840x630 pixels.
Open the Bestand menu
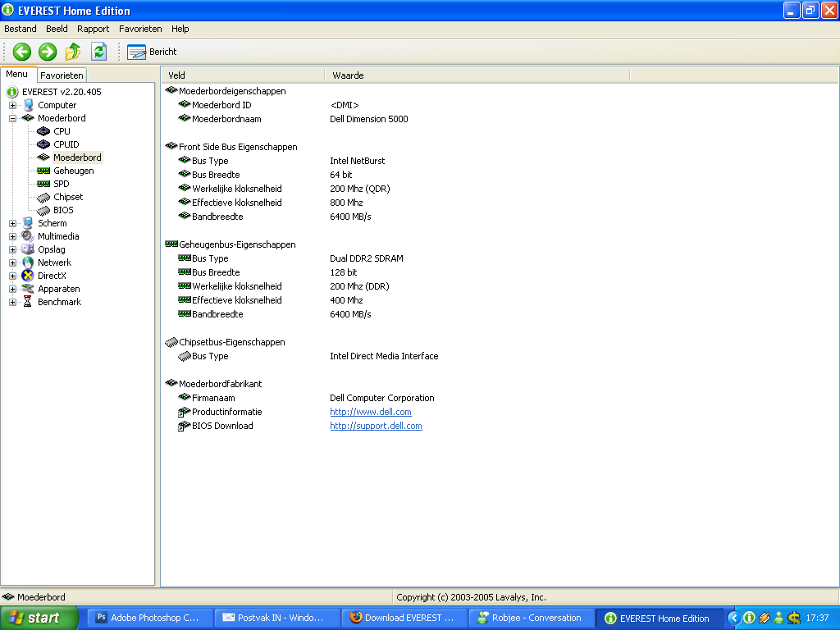(x=21, y=29)
